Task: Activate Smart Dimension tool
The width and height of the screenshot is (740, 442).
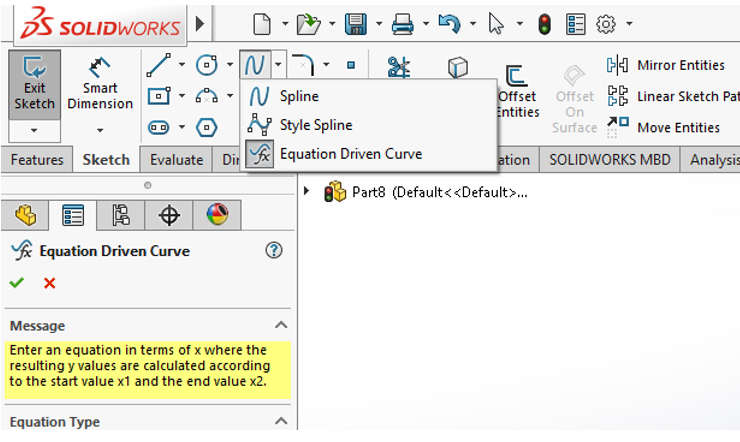Action: point(100,84)
